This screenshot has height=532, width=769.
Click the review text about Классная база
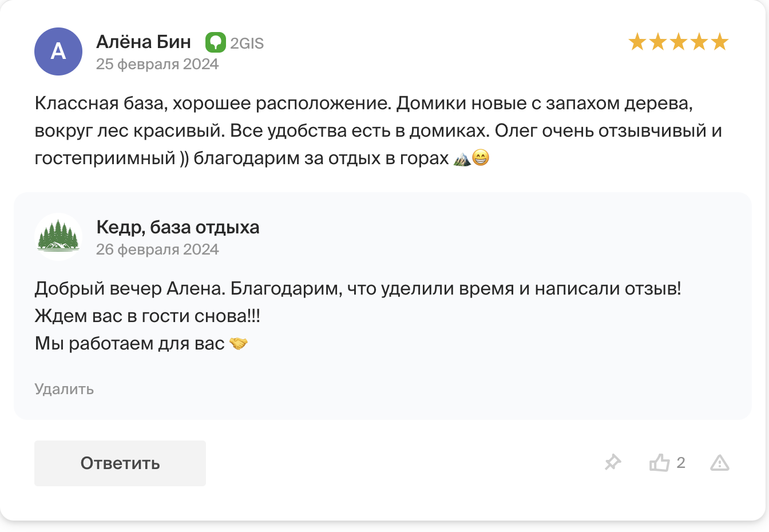pos(378,130)
